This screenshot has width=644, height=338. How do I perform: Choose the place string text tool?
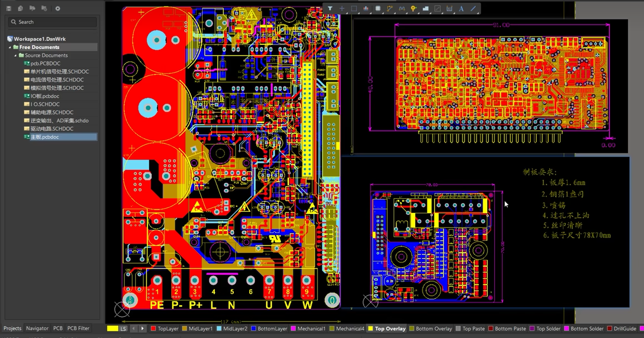click(x=461, y=8)
